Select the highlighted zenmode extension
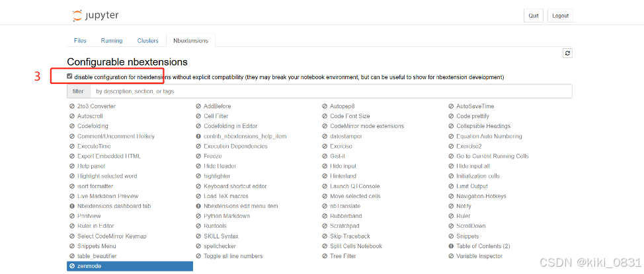Viewport: 644px width, 274px height. click(130, 266)
